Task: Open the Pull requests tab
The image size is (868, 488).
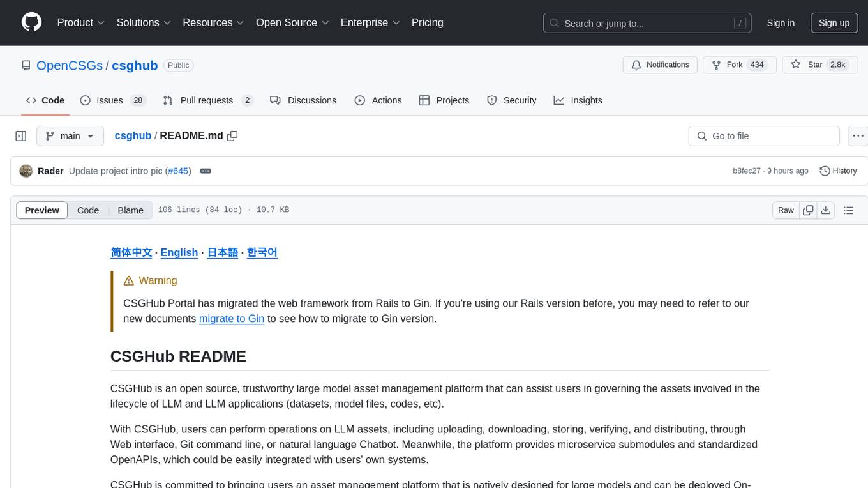Action: click(x=208, y=100)
